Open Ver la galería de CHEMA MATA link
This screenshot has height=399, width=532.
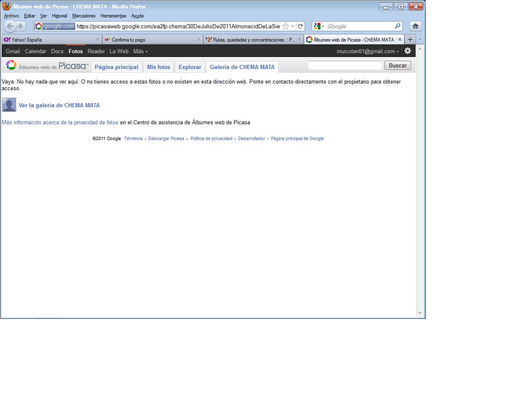(x=59, y=106)
